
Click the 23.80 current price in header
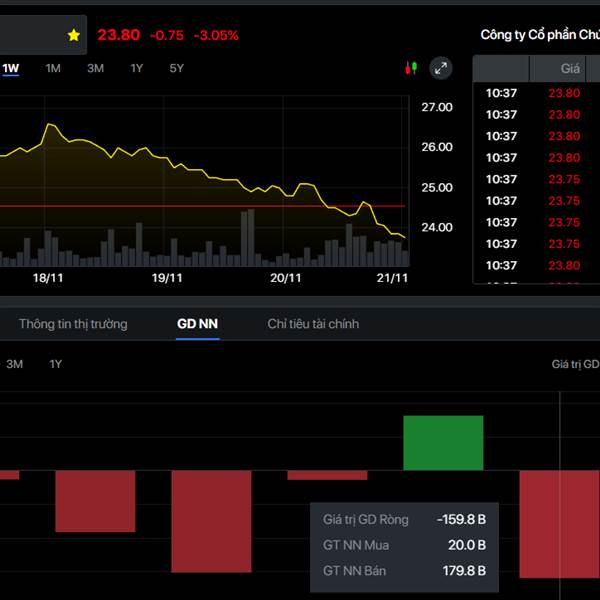click(118, 35)
